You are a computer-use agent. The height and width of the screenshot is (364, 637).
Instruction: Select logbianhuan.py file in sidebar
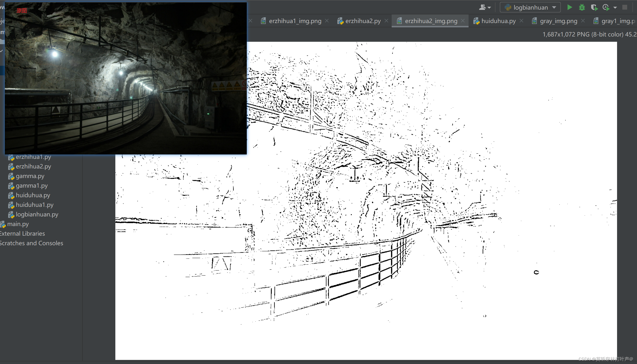tap(37, 214)
